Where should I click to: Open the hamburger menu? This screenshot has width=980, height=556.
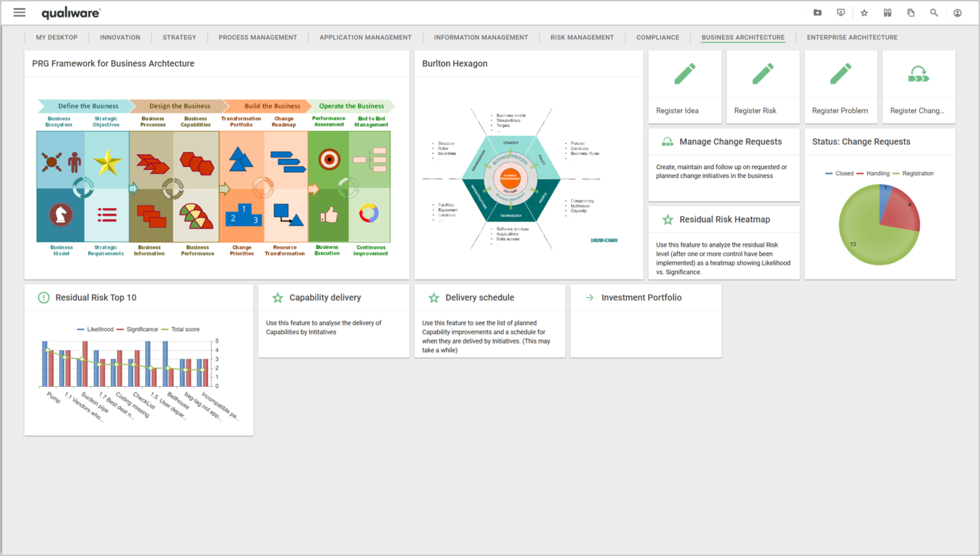coord(19,12)
